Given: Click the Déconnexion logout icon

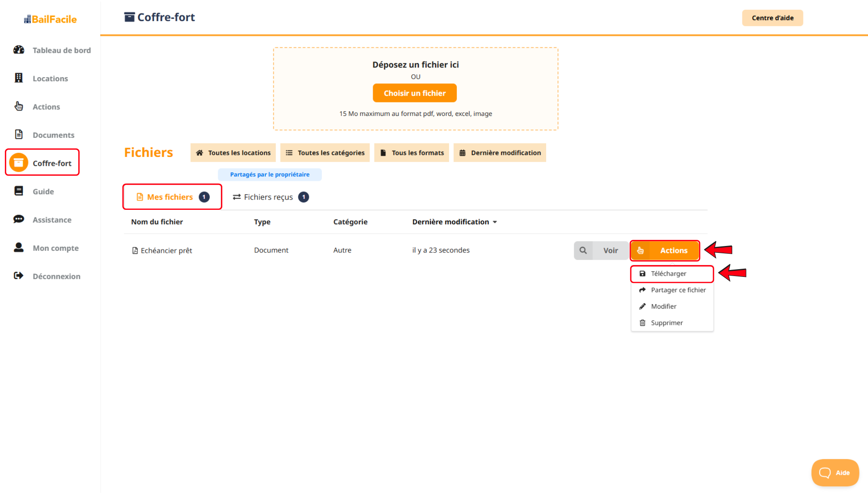Looking at the screenshot, I should (19, 276).
